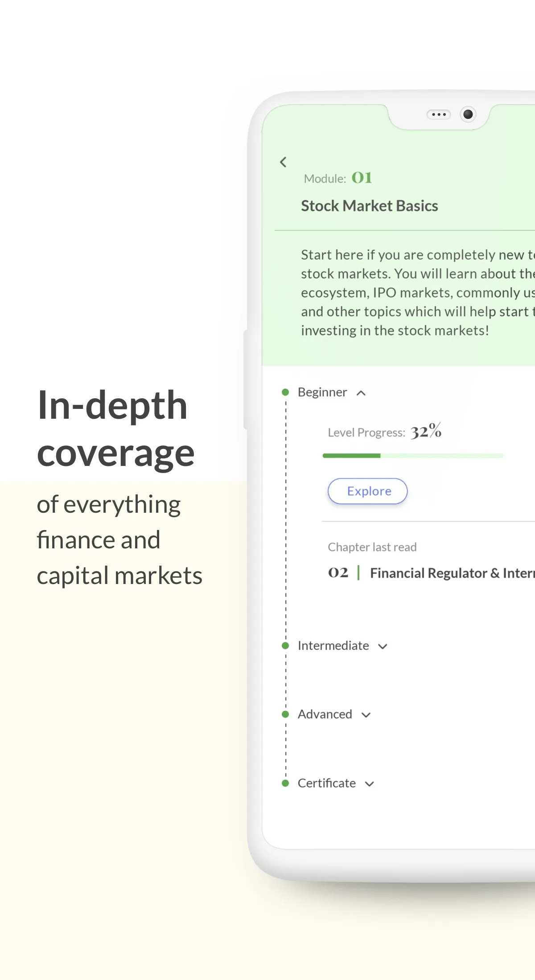
Task: Collapse the Beginner level chevron
Action: tap(361, 393)
